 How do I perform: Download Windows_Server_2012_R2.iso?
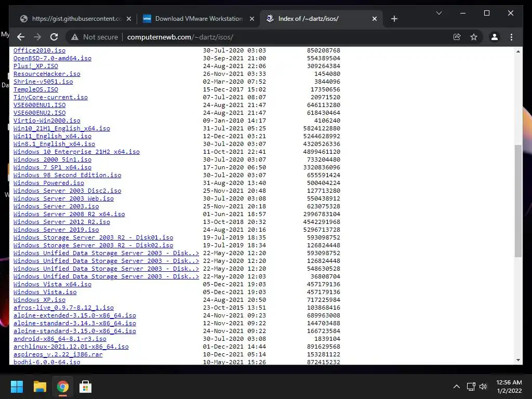62,222
